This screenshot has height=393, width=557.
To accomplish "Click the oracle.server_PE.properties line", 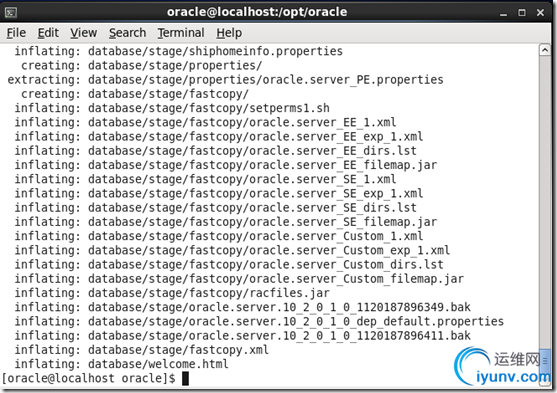I will point(225,80).
